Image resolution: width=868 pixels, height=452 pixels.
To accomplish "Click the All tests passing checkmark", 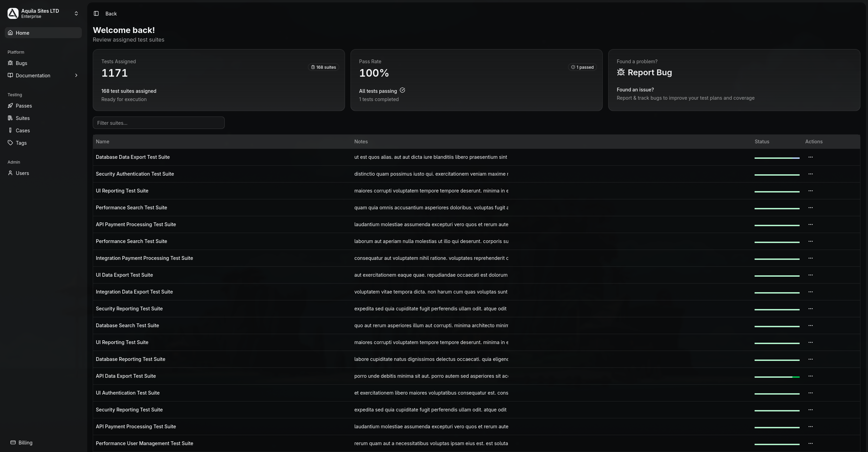I will click(x=402, y=90).
